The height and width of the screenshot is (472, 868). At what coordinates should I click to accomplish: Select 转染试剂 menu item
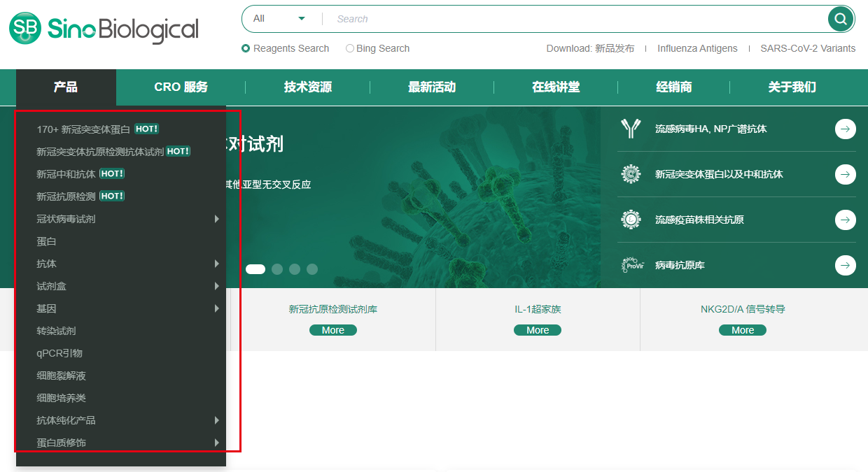[x=56, y=331]
